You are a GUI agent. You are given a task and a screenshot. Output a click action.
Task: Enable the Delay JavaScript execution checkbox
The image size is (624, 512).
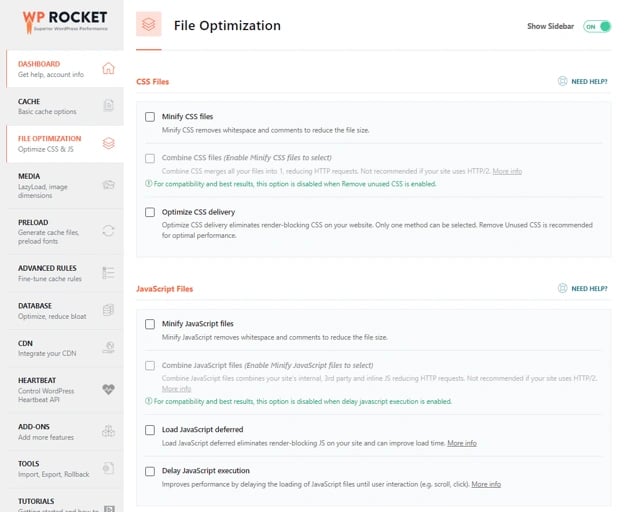[150, 471]
